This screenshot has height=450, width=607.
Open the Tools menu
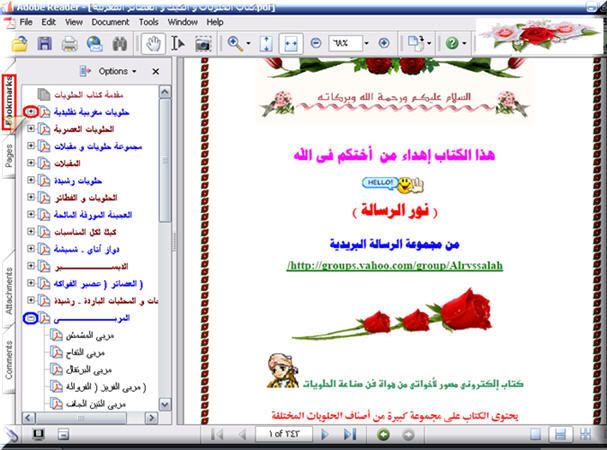(x=149, y=22)
